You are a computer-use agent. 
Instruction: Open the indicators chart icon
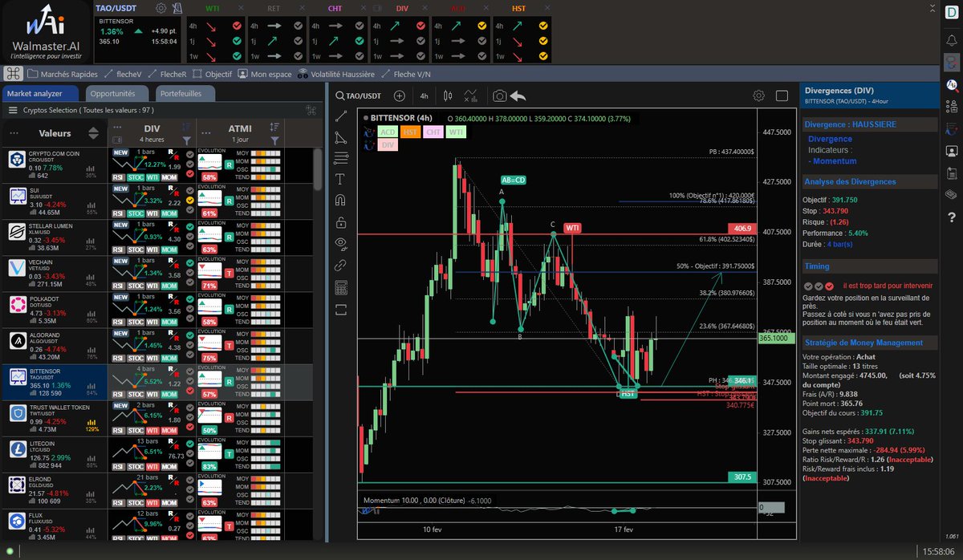tap(473, 96)
